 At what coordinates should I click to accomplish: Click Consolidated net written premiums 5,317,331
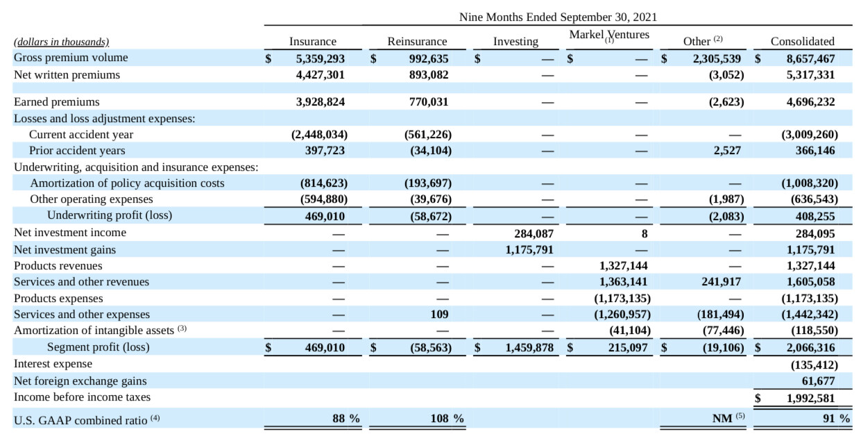pos(810,75)
